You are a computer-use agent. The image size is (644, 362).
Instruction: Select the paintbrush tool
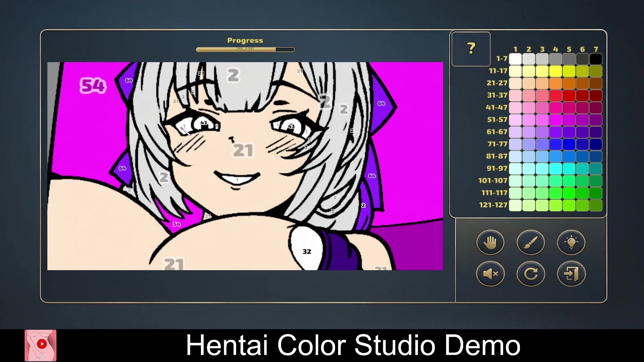531,242
